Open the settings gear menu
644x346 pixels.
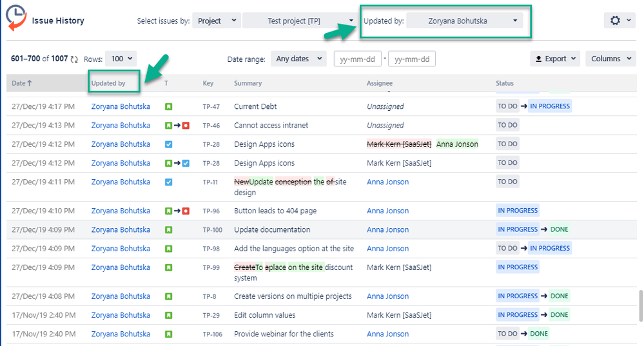tap(620, 21)
